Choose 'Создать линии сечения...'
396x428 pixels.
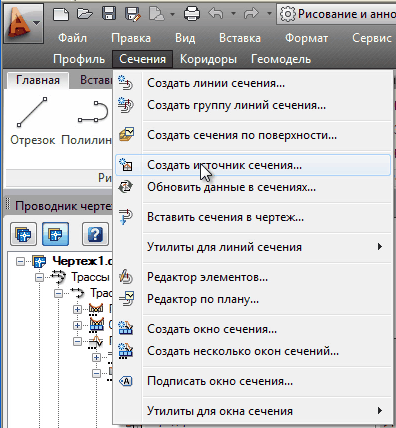tap(253, 83)
